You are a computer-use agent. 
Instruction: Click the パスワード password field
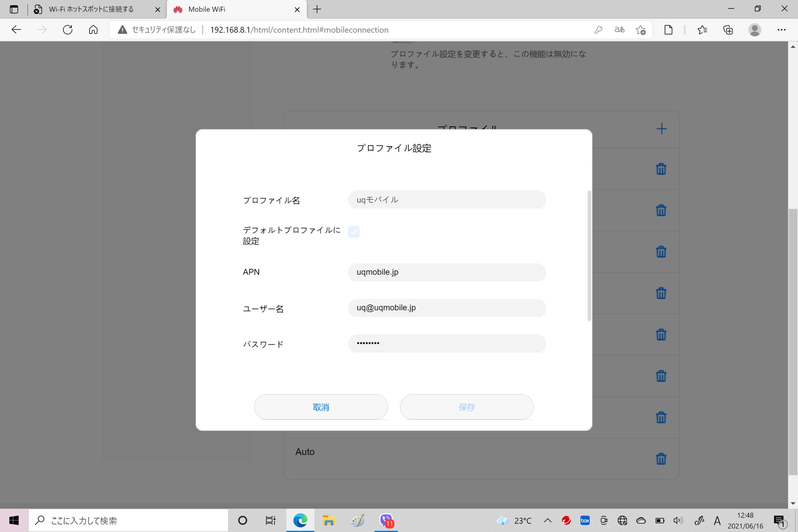point(446,343)
